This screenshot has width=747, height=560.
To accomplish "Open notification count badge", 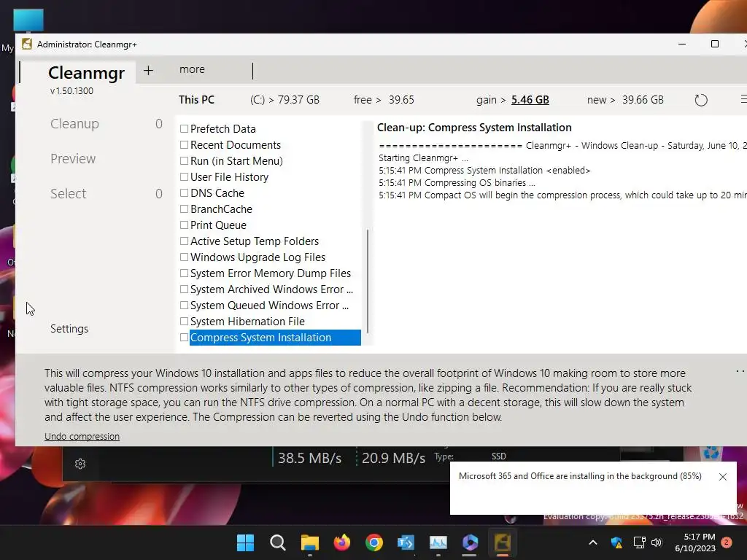I will (x=727, y=542).
